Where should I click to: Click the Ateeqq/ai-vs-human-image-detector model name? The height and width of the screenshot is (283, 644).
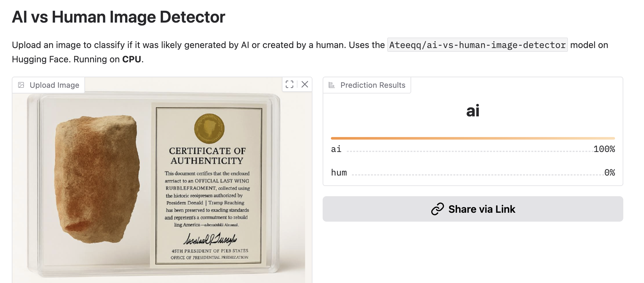click(x=477, y=45)
